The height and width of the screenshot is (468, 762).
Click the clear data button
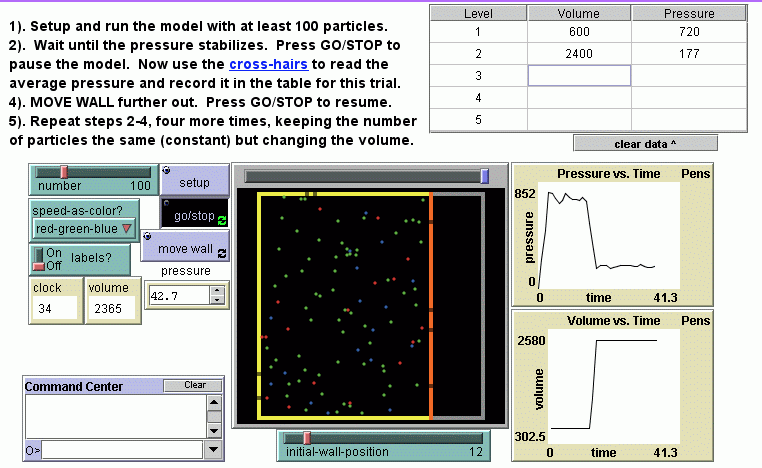coord(645,144)
